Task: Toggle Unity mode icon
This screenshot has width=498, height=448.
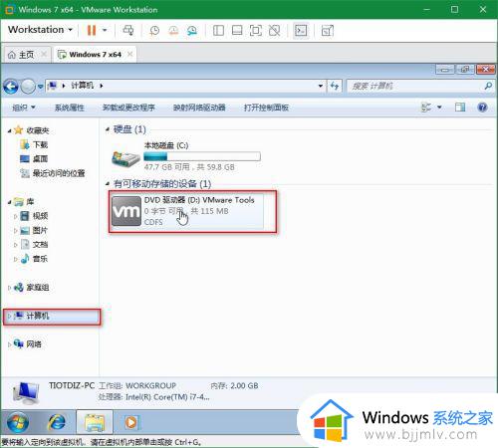Action: [x=274, y=31]
